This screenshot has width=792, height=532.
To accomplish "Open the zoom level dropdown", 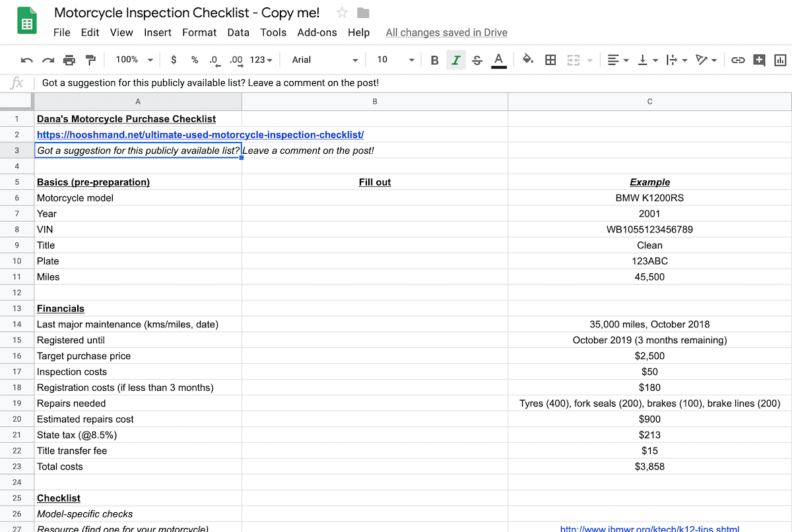I will coord(134,60).
